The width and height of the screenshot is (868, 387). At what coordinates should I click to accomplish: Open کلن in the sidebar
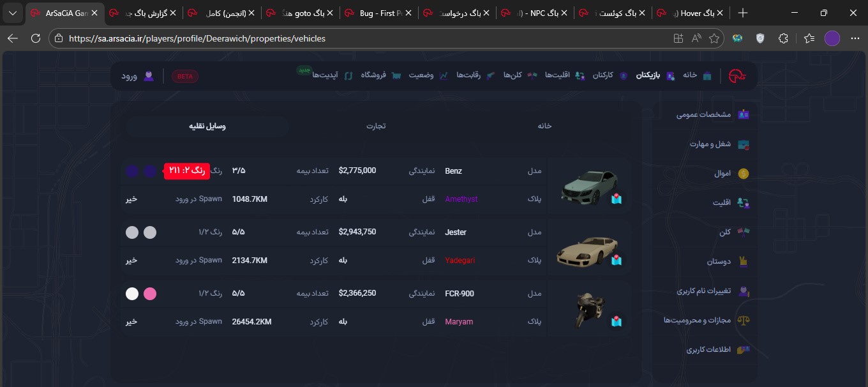click(x=735, y=232)
